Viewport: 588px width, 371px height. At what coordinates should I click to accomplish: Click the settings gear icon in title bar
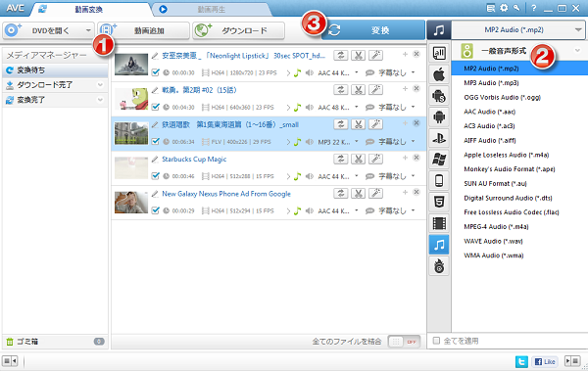tap(504, 8)
